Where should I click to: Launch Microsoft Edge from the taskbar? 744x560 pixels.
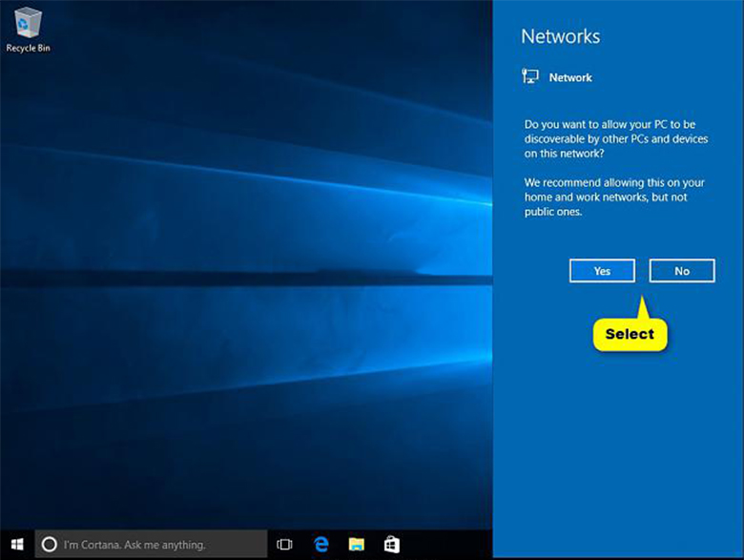click(x=321, y=545)
